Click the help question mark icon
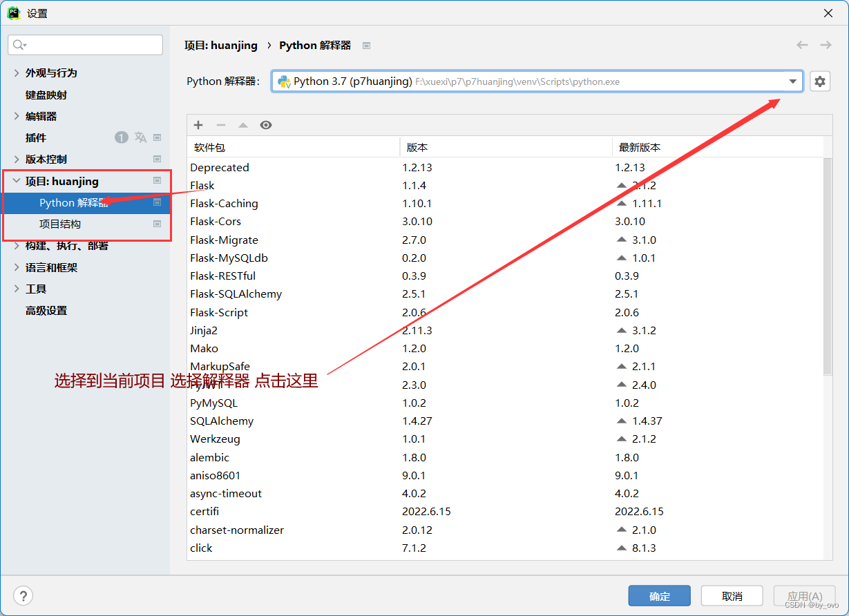849x616 pixels. [23, 596]
